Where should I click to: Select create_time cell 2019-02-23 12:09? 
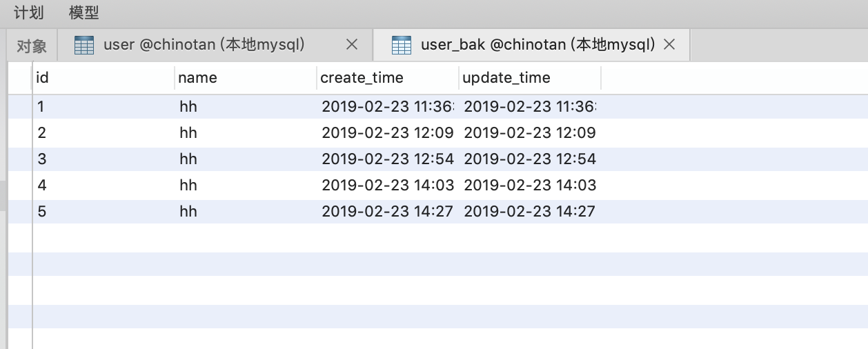(388, 133)
